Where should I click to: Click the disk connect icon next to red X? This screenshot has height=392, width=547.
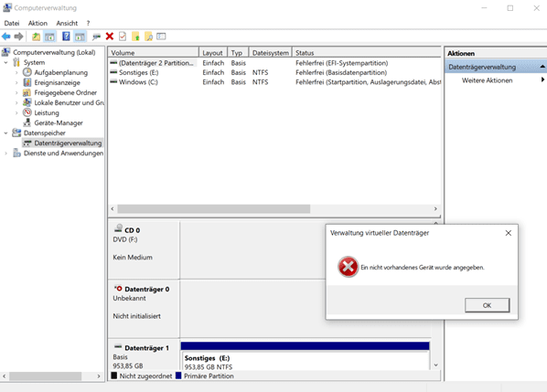pos(96,37)
